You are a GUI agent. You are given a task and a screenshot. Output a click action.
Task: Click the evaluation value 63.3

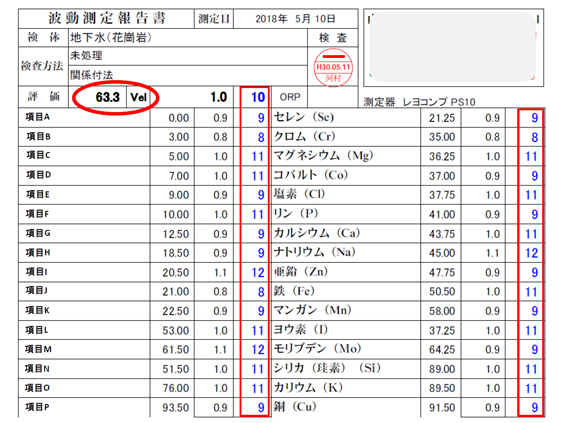coord(107,97)
